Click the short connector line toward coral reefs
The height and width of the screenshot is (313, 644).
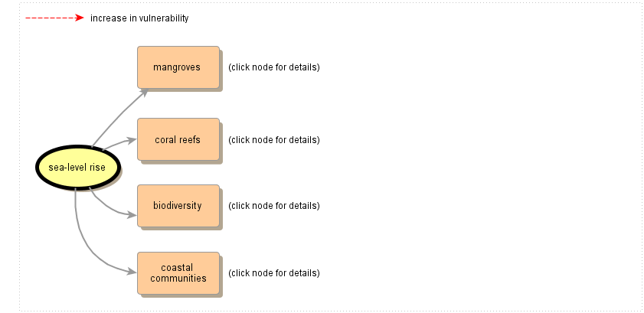pyautogui.click(x=117, y=143)
